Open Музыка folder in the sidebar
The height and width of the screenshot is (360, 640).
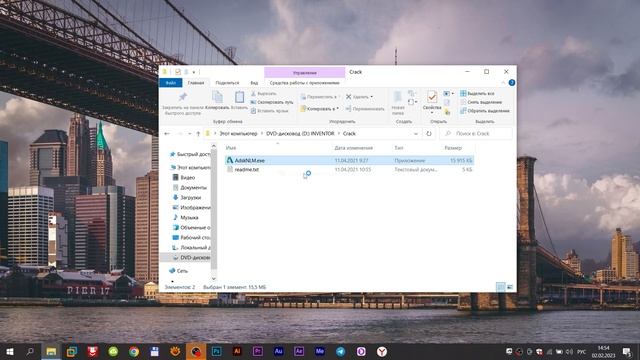coord(185,218)
